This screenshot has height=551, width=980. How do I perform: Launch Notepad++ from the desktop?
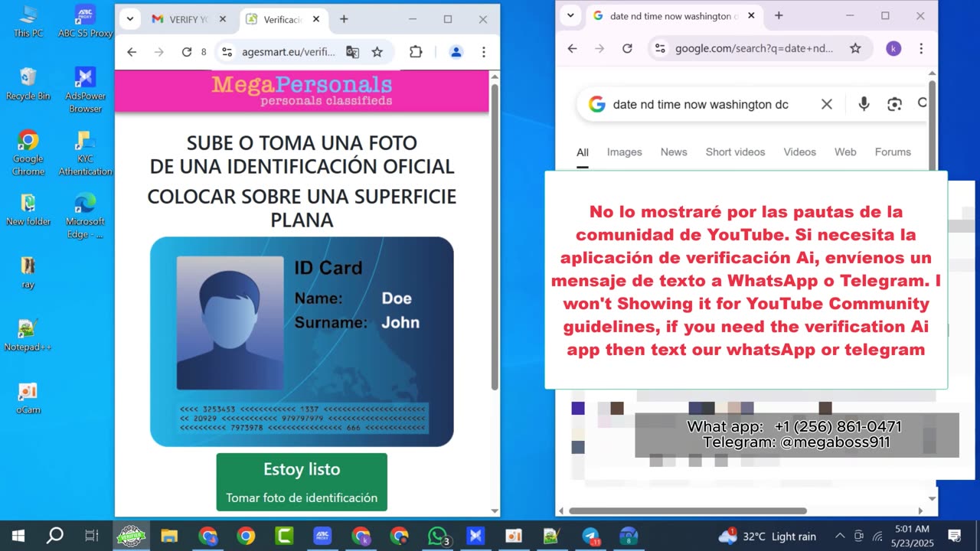point(28,334)
